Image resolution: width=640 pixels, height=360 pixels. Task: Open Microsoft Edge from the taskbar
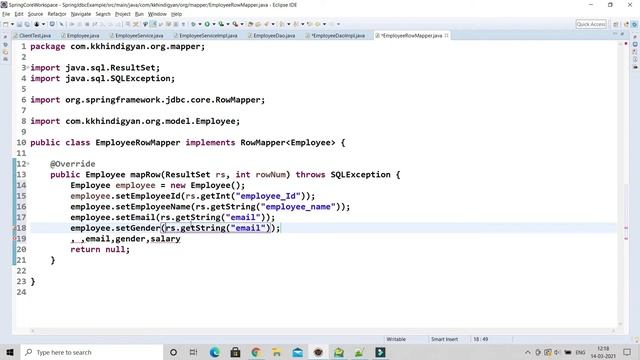pyautogui.click(x=215, y=352)
